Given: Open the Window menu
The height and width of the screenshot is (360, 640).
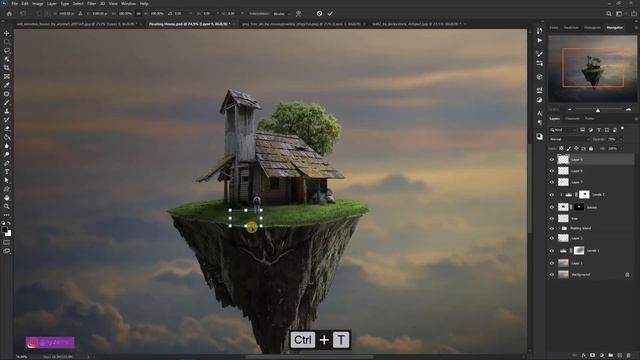Looking at the screenshot, I should 128,4.
